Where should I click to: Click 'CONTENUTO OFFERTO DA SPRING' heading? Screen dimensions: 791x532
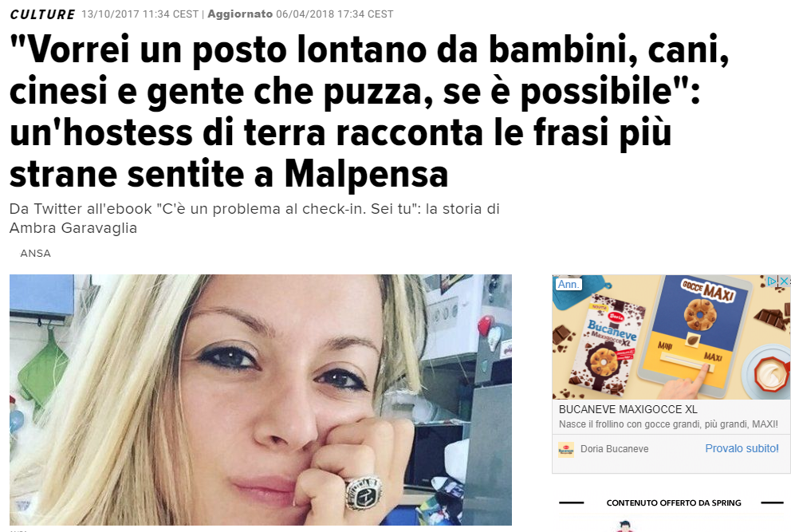[674, 502]
